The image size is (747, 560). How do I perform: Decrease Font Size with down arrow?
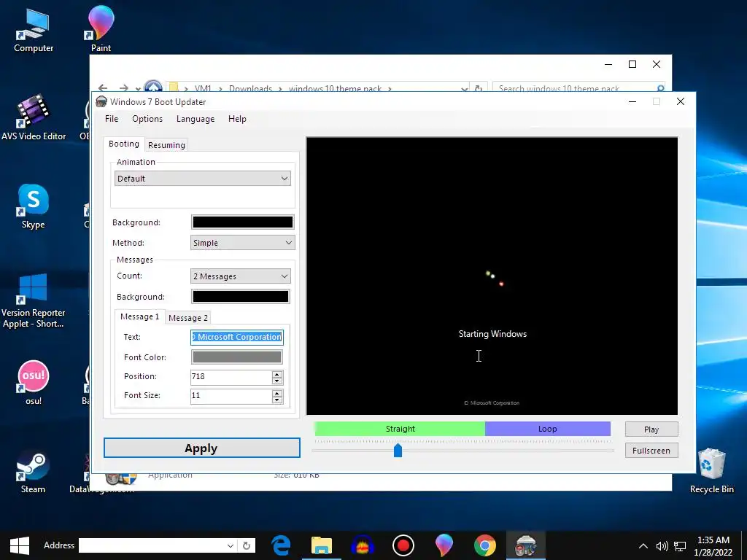click(276, 400)
